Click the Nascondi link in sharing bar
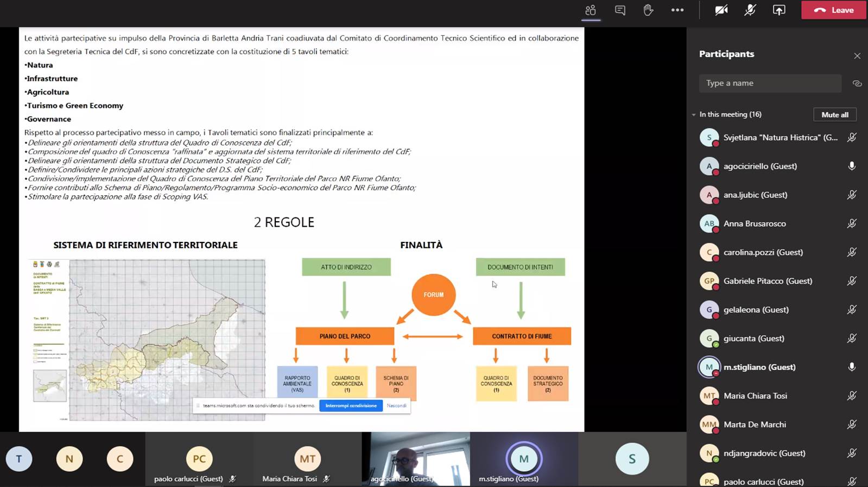The height and width of the screenshot is (487, 868). click(x=396, y=406)
